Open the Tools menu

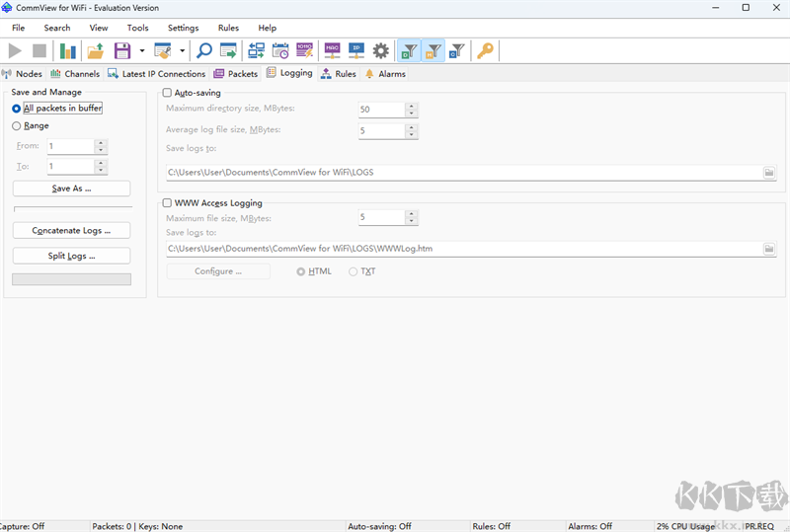(137, 29)
